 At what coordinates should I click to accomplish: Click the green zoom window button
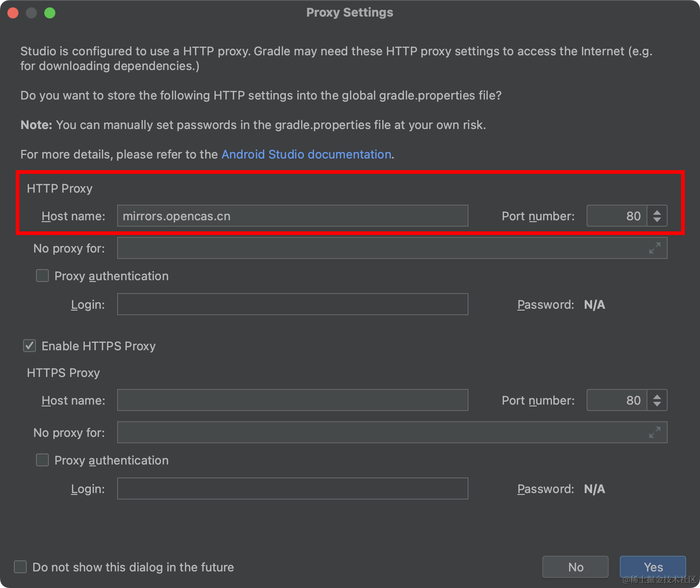click(x=50, y=13)
